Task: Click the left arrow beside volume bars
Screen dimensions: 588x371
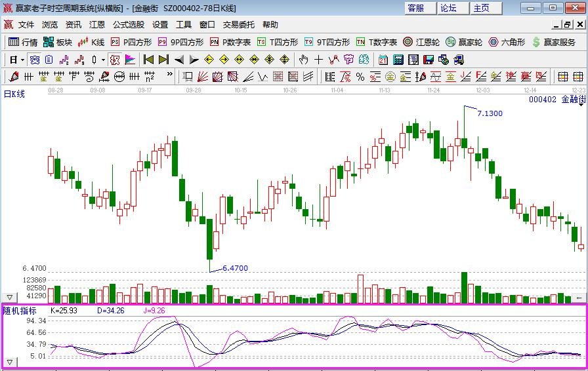Action: click(x=579, y=298)
